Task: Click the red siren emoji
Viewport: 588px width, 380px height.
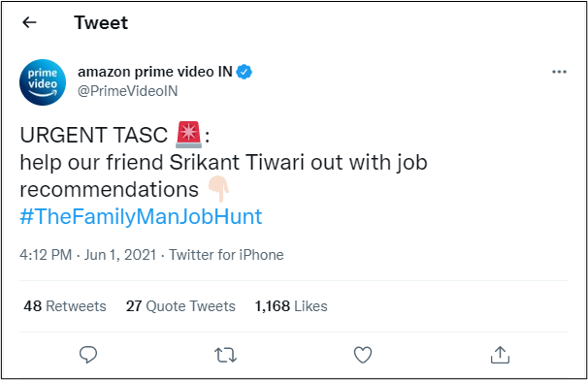Action: (188, 135)
